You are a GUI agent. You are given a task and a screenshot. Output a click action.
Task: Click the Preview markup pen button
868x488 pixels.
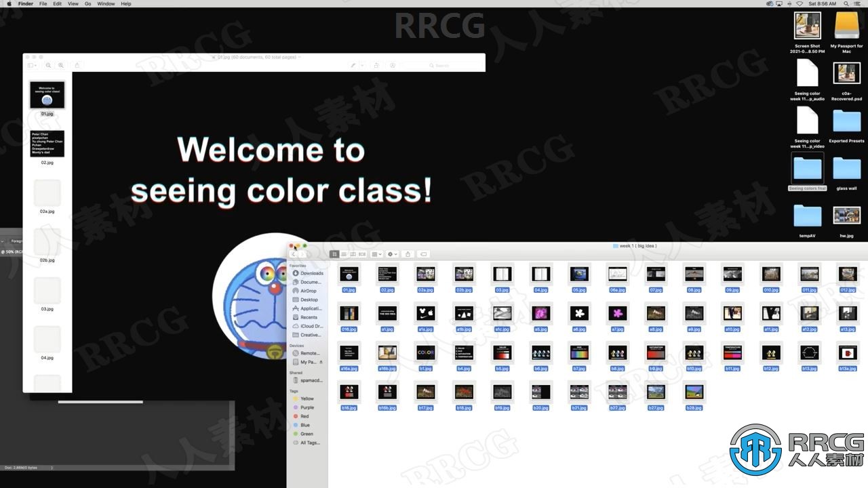click(353, 65)
